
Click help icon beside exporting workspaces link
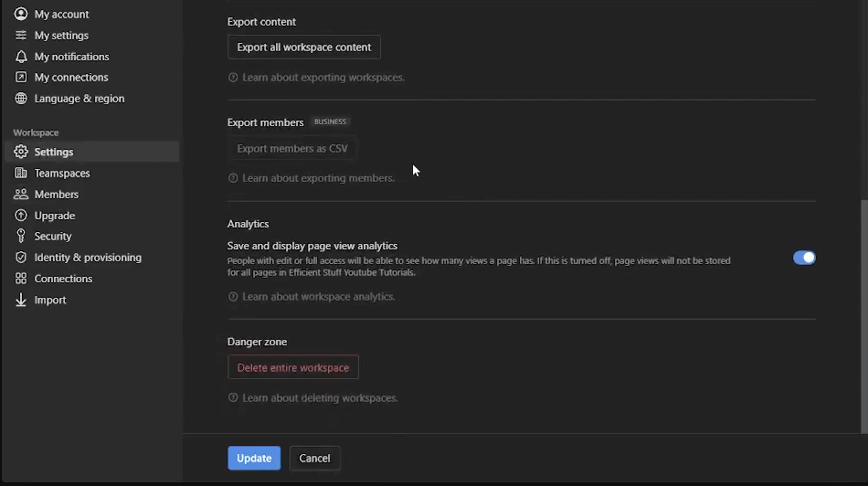(233, 78)
